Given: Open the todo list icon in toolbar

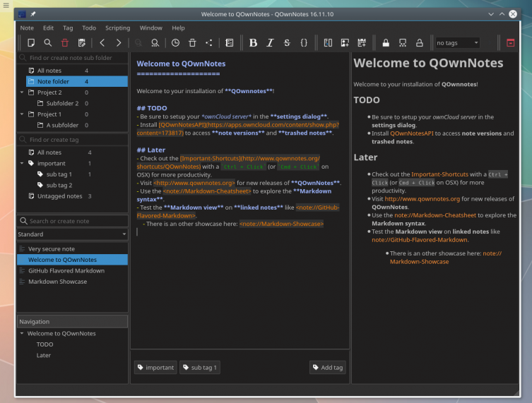Looking at the screenshot, I should tap(81, 43).
